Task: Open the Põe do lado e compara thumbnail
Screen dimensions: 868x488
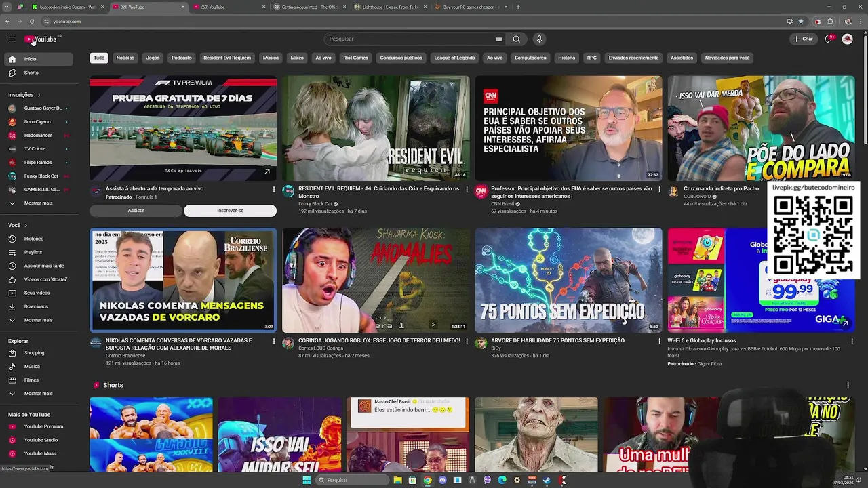Action: [x=761, y=129]
